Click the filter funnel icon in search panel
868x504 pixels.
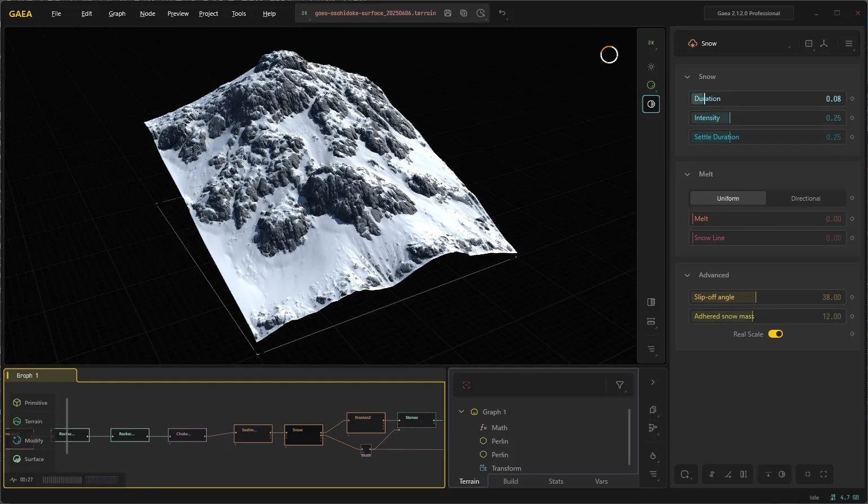point(620,385)
